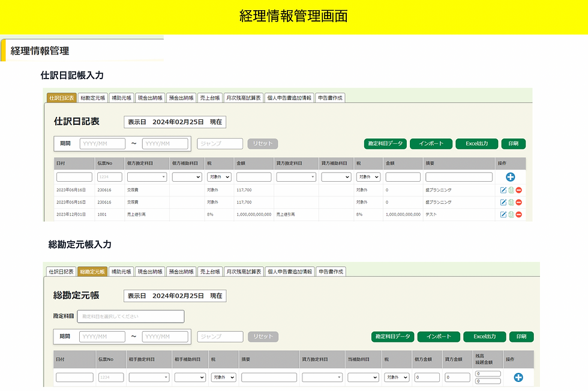Open 貸方勘定科目 dropdown in 総勘定元帳 input row

tap(322, 377)
